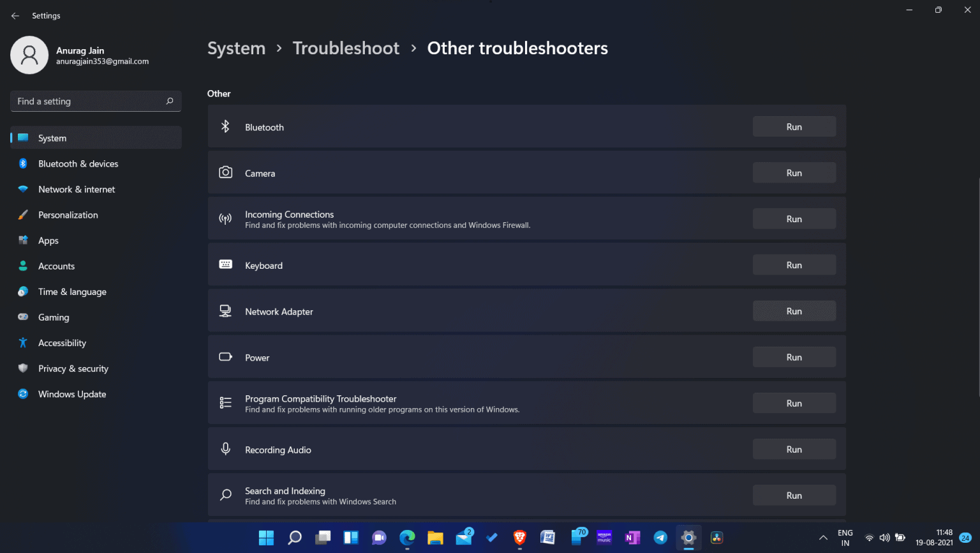Click the Network Adapter monitor icon

[225, 310]
